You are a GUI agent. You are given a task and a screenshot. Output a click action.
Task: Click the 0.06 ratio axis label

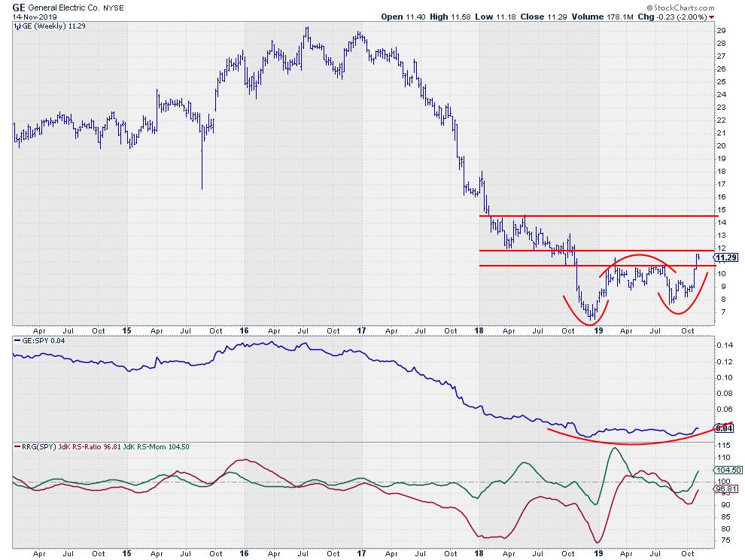pyautogui.click(x=724, y=409)
